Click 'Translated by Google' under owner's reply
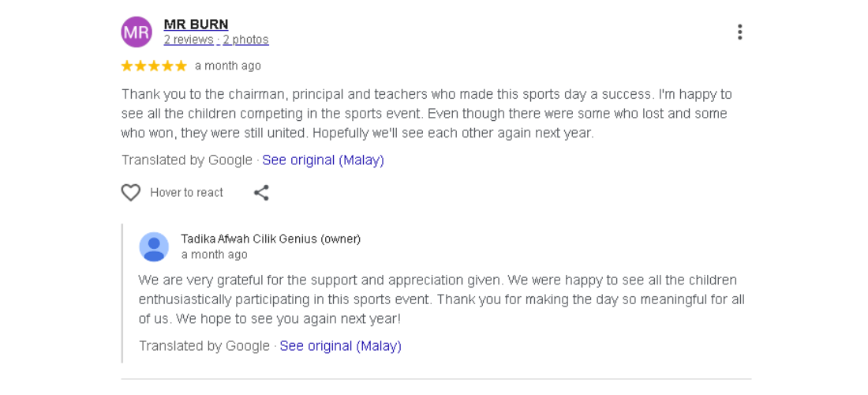This screenshot has width=868, height=395. [x=204, y=345]
